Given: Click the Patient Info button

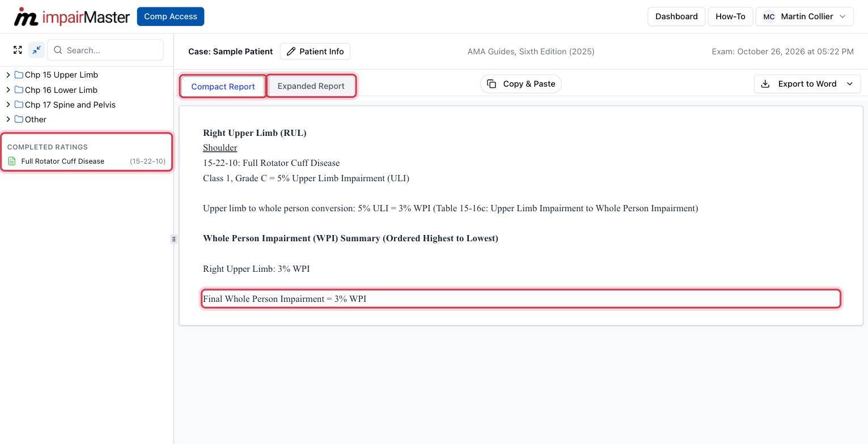Looking at the screenshot, I should click(315, 52).
